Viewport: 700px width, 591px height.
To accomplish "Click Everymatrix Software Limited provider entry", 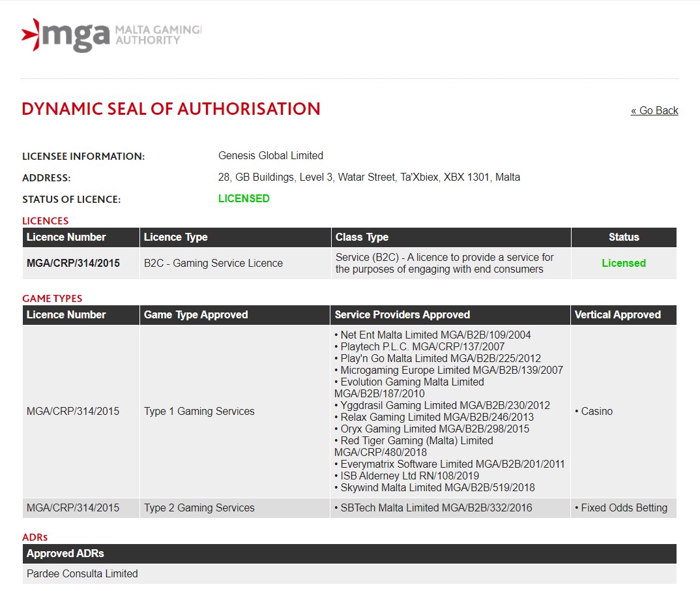I will pos(450,464).
